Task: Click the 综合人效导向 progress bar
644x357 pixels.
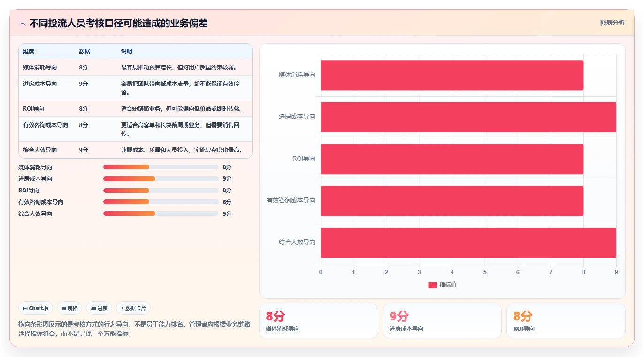Action: click(x=161, y=213)
